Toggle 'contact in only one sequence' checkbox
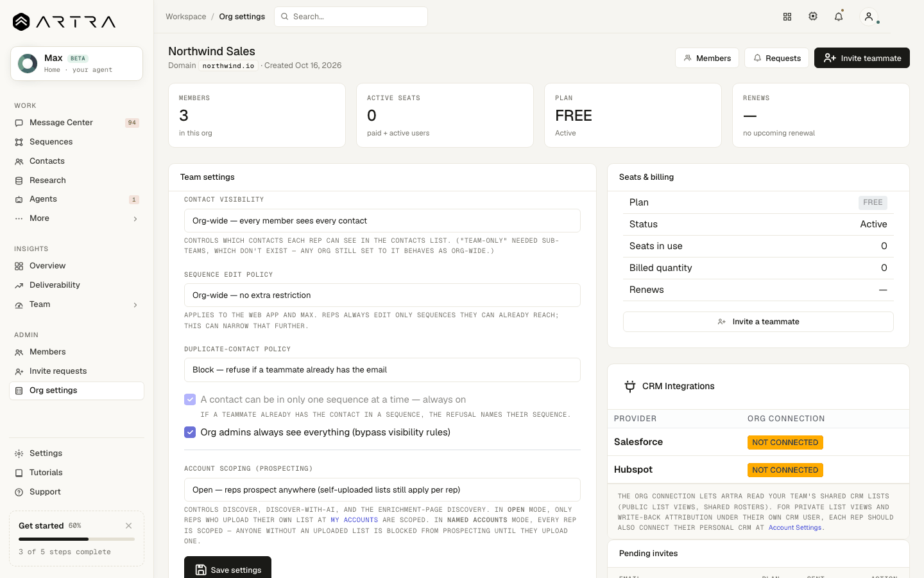Screen dimensions: 924x578 [190, 399]
